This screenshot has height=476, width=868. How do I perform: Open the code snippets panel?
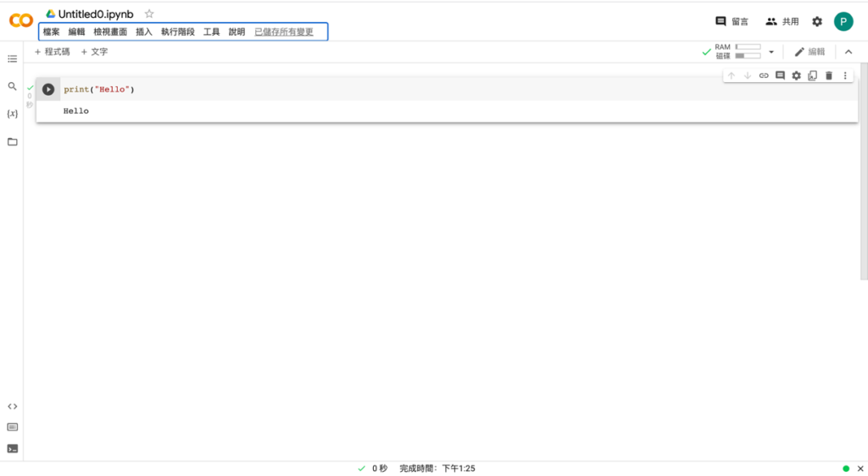pos(12,407)
